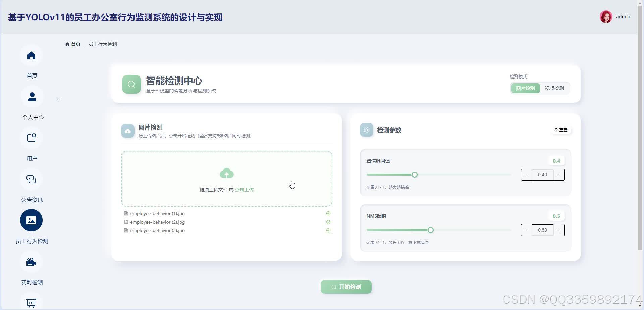Click the 实时检测 sidebar label
The height and width of the screenshot is (310, 644).
click(32, 282)
